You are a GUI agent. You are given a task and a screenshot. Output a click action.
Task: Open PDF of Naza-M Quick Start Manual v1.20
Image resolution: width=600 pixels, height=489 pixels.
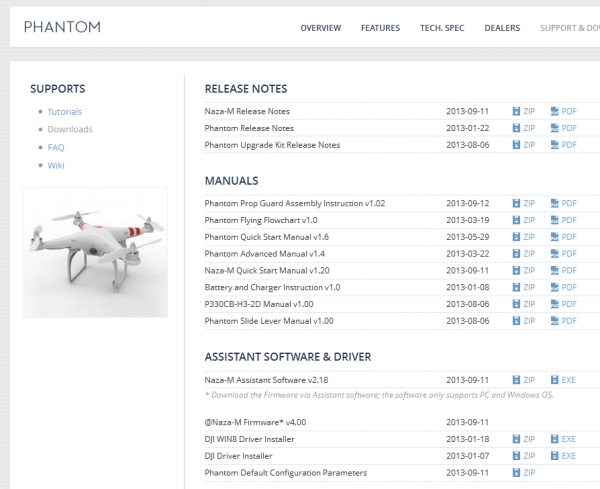click(563, 271)
